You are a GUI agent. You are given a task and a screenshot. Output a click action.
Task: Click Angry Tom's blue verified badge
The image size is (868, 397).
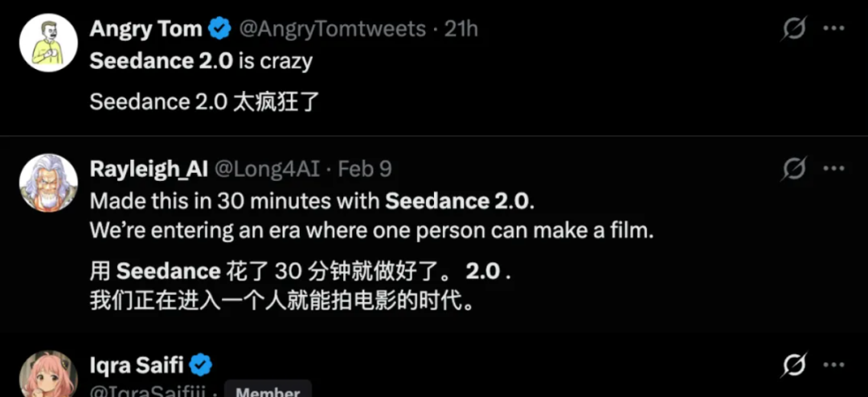coord(219,30)
